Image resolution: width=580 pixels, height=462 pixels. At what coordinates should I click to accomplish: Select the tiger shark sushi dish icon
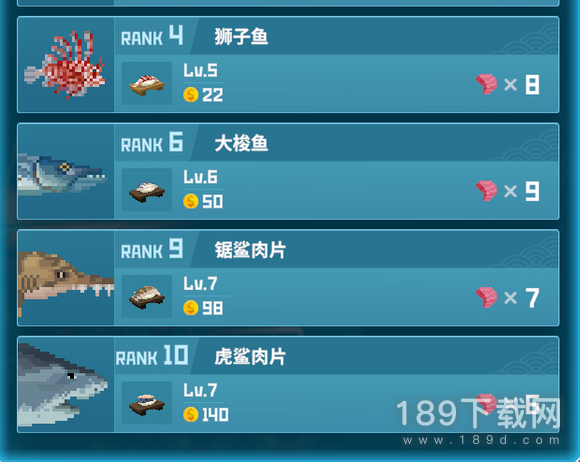pyautogui.click(x=147, y=403)
